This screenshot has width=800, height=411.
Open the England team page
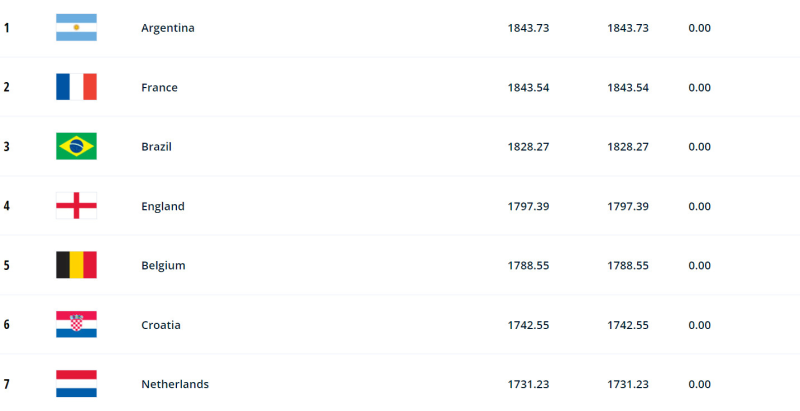(x=163, y=206)
